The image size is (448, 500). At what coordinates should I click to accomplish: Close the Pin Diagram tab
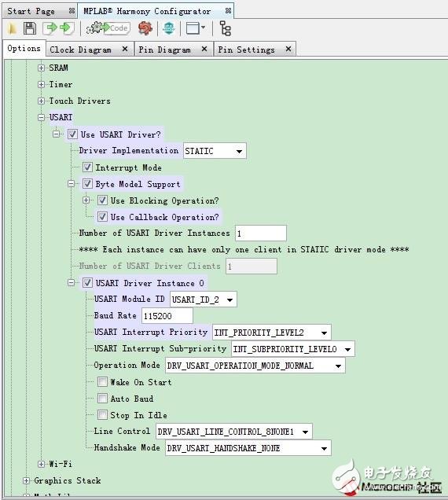click(204, 49)
